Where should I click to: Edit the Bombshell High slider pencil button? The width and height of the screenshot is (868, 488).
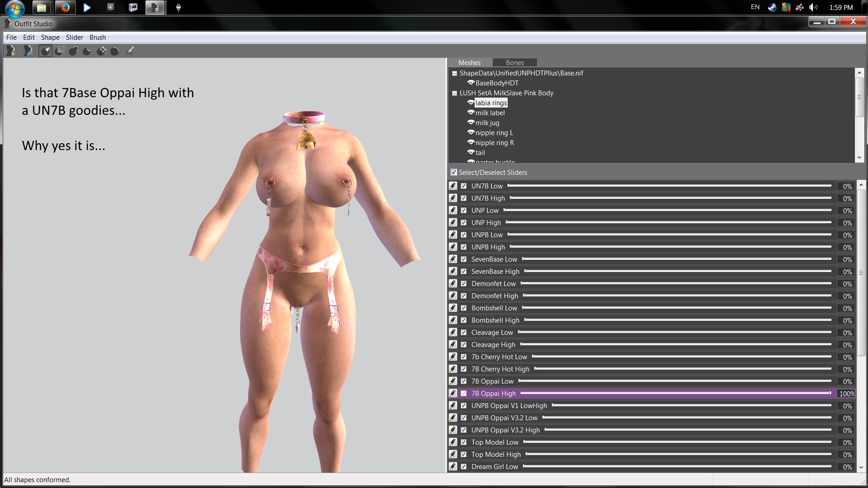[x=453, y=320]
